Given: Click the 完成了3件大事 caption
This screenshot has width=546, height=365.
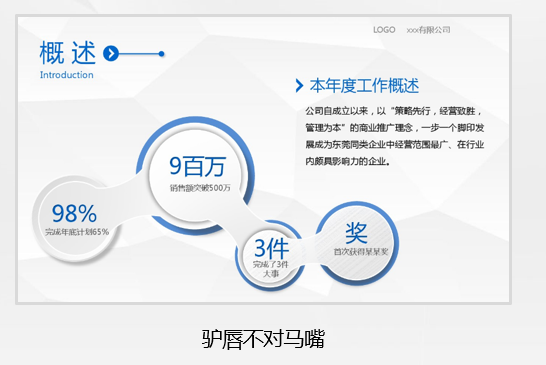Looking at the screenshot, I should pos(271,269).
